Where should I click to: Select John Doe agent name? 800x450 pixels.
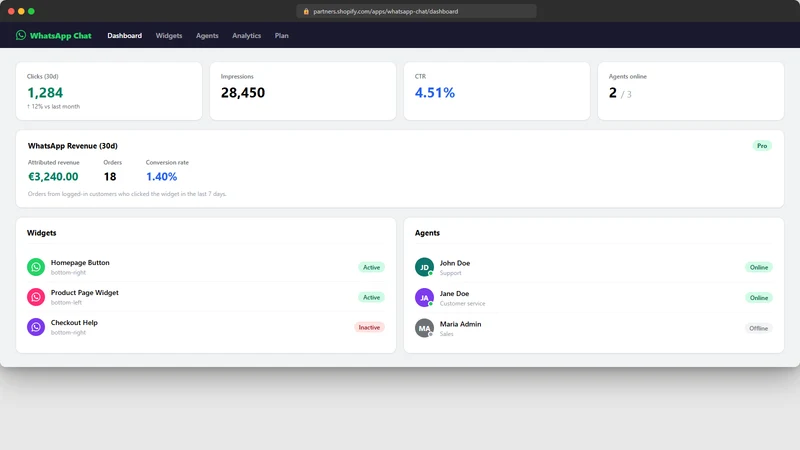[x=455, y=263]
